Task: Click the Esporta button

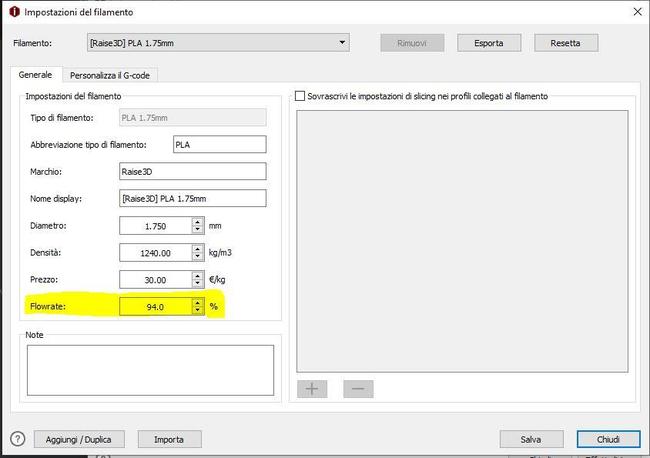Action: click(x=488, y=43)
